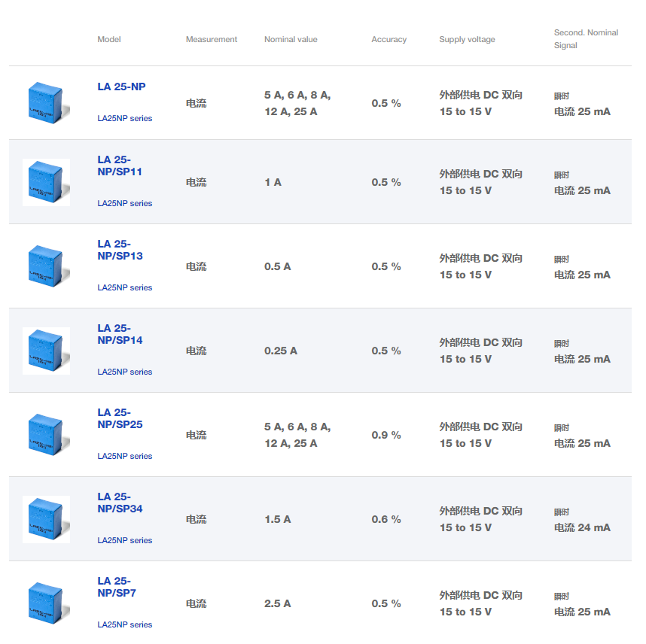
Task: Open the LA 25-NP/SP34 sensor image
Action: (46, 519)
